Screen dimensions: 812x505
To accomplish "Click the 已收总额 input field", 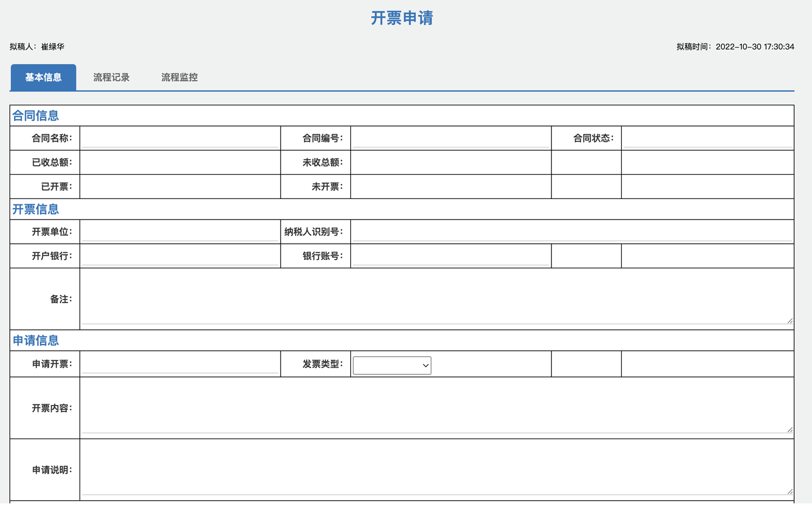I will pos(178,162).
